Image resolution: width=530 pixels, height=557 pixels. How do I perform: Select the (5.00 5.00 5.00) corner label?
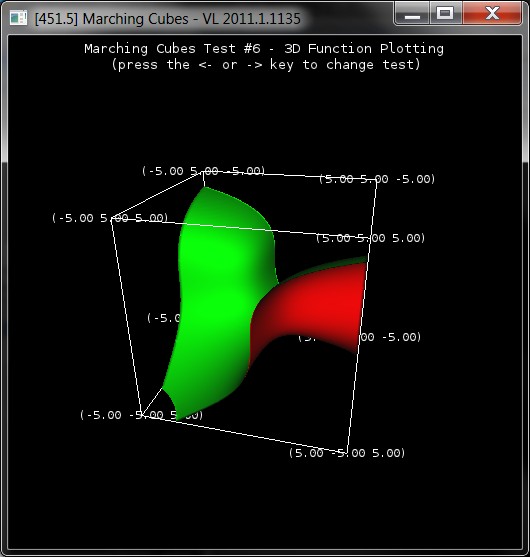pyautogui.click(x=371, y=238)
